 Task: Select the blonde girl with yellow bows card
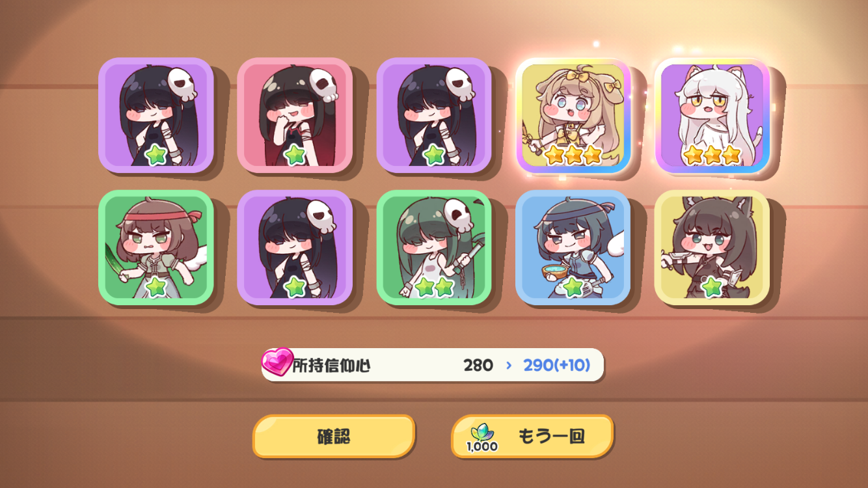pyautogui.click(x=573, y=115)
